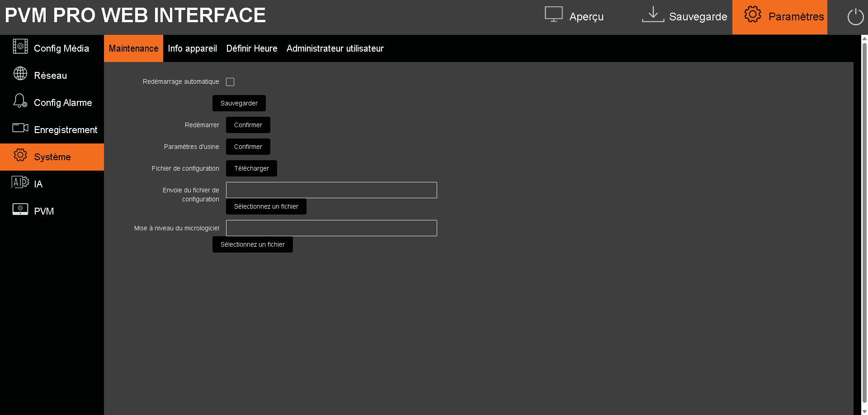868x415 pixels.
Task: Click the Mise à niveau du micrologiciel label
Action: [x=176, y=228]
